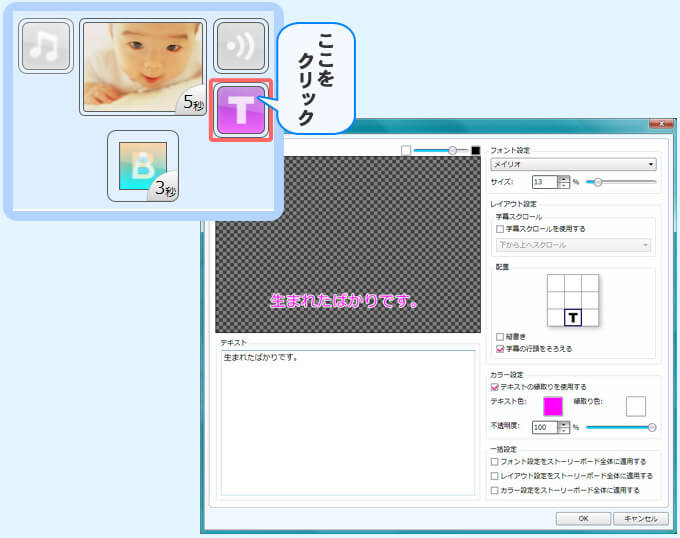Close the text settings dialog window
680x538 pixels.
661,124
